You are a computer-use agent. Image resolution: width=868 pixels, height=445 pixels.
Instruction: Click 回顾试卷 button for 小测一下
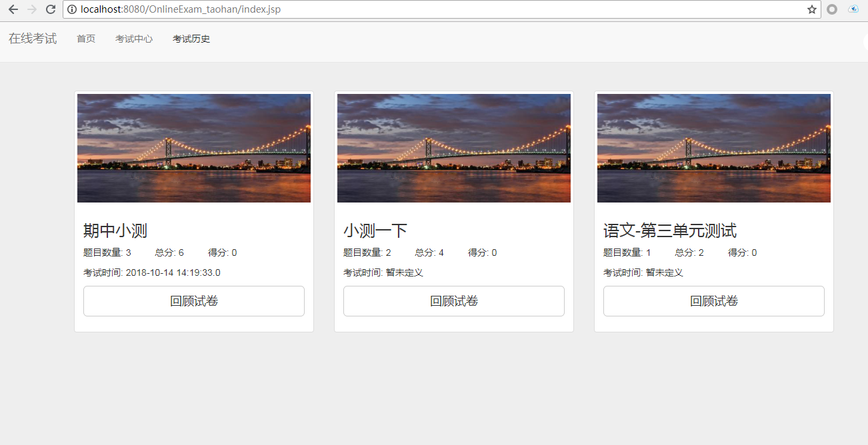(x=454, y=301)
